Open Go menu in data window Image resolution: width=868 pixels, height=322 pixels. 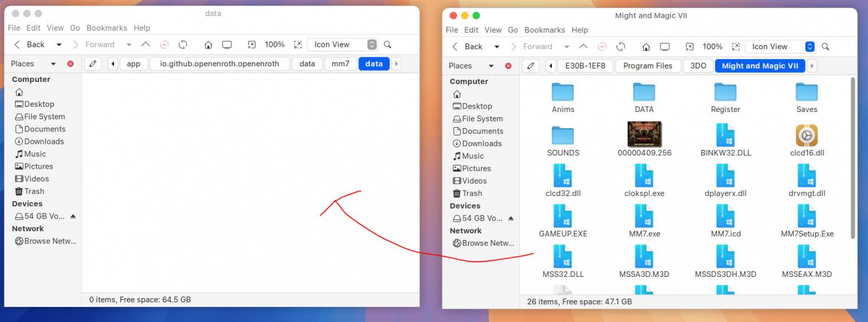click(75, 28)
